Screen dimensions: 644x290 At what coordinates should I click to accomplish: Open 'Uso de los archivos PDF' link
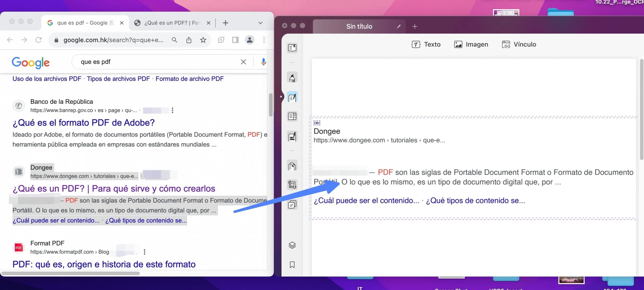click(x=47, y=79)
